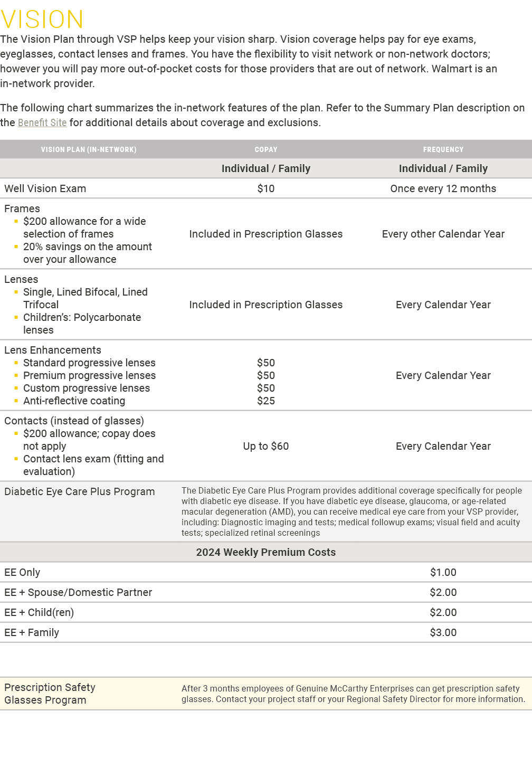Open the Benefit Site link

tap(42, 122)
